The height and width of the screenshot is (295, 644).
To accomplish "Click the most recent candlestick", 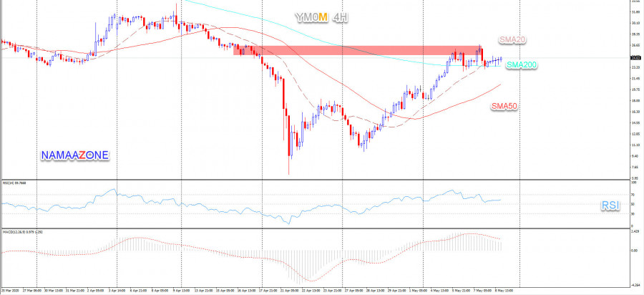I will tap(501, 60).
